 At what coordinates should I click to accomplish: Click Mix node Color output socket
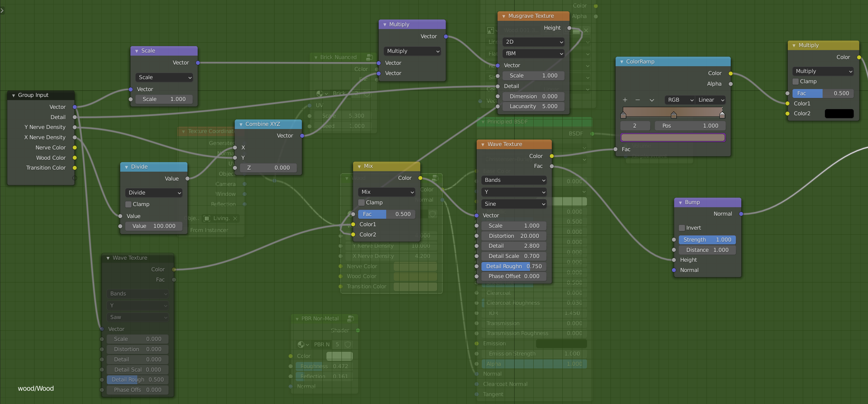(420, 178)
